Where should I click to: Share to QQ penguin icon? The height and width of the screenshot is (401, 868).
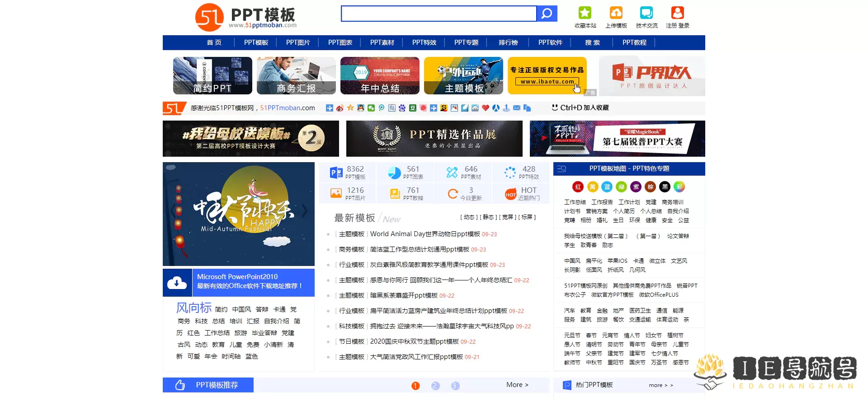(360, 108)
